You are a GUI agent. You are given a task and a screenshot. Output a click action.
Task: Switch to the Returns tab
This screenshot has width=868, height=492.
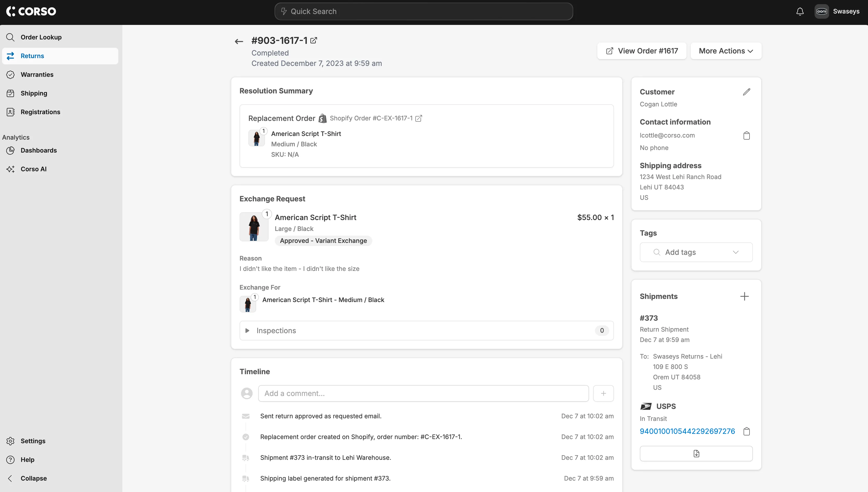tap(33, 56)
